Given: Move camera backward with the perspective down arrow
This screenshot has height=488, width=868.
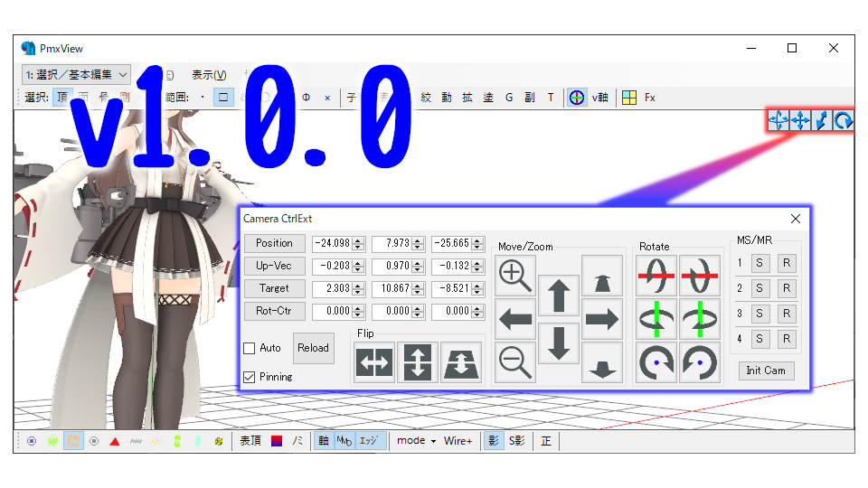Looking at the screenshot, I should [x=602, y=361].
